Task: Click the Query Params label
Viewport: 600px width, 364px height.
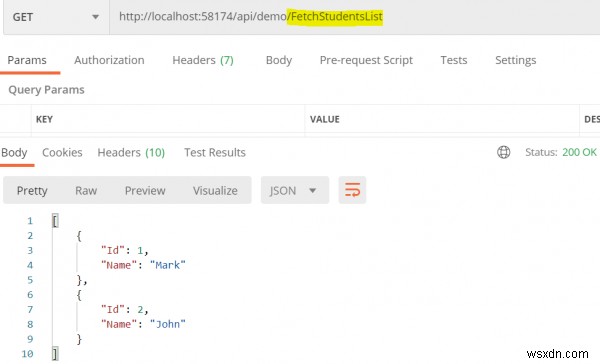Action: pyautogui.click(x=46, y=90)
